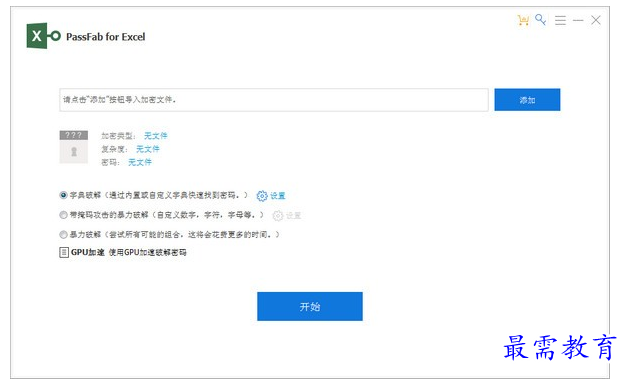625x379 pixels.
Task: Select full brute force attack option
Action: point(63,234)
